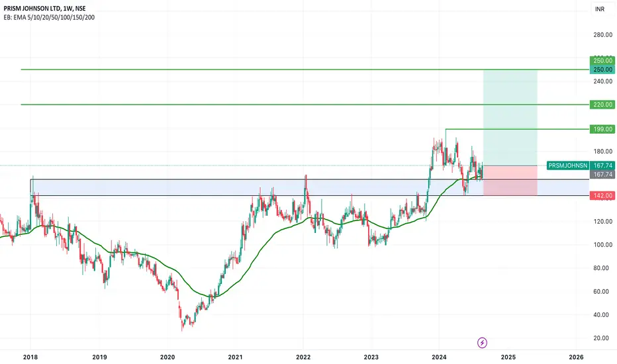Click the 2021 time axis label

235,357
